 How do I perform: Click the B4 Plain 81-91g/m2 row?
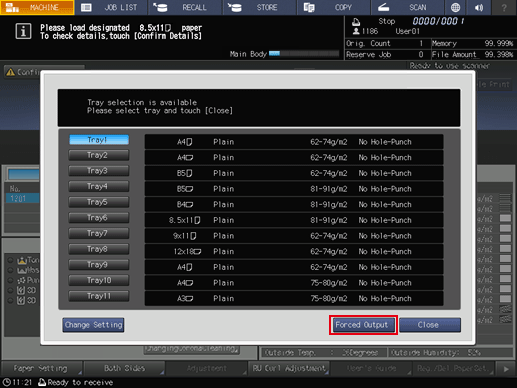tap(294, 205)
